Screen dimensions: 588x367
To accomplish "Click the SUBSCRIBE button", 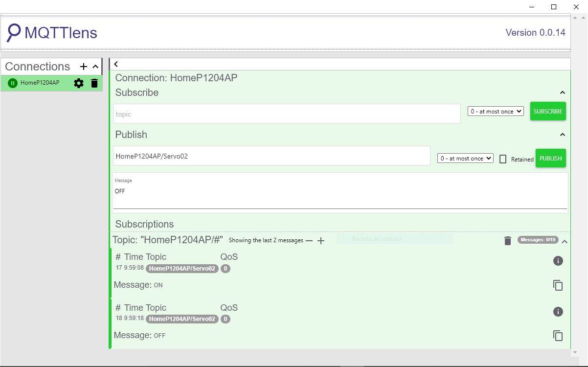I will (548, 111).
